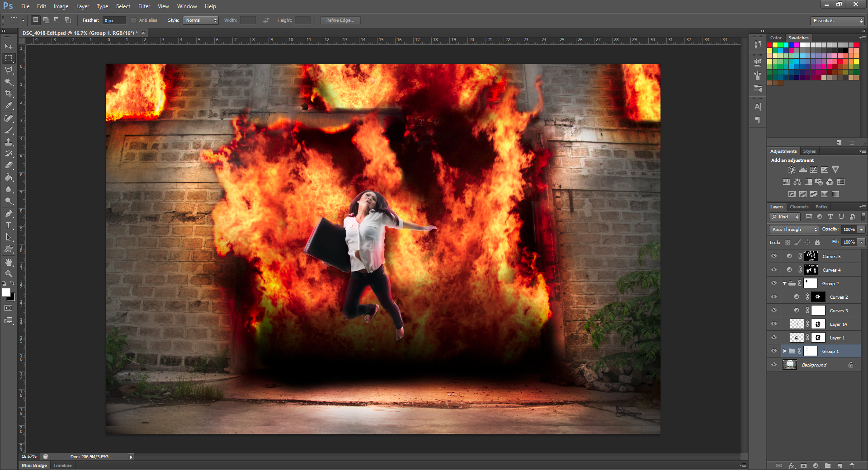Toggle Quick Mask mode icon
Screen dimensions: 868x470
coord(9,308)
